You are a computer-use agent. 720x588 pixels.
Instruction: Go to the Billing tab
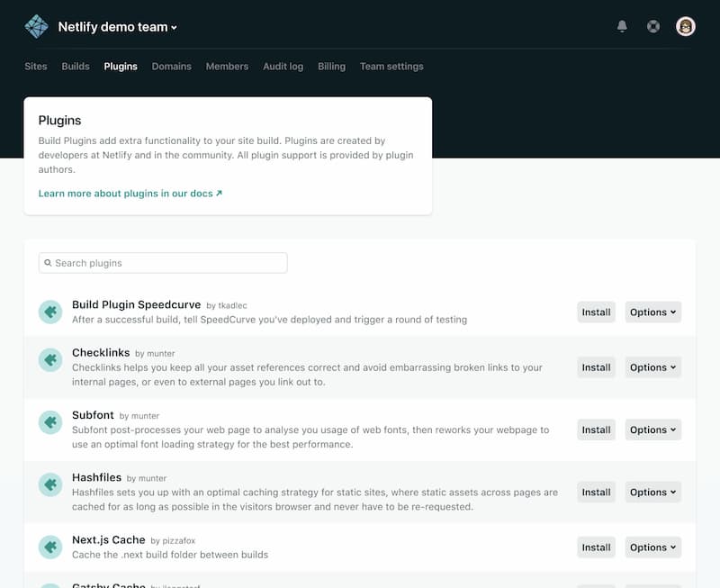(x=330, y=66)
